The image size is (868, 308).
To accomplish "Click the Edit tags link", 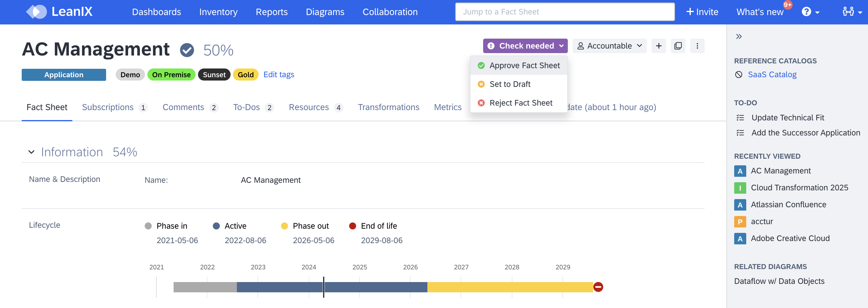I will point(279,75).
